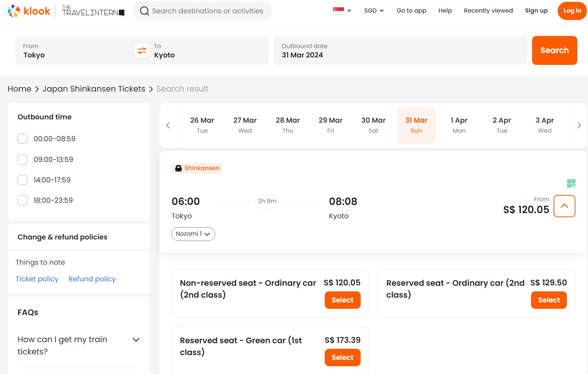Select the 28 Mar Thu date tab
Viewport: 588px width, 374px height.
[288, 125]
